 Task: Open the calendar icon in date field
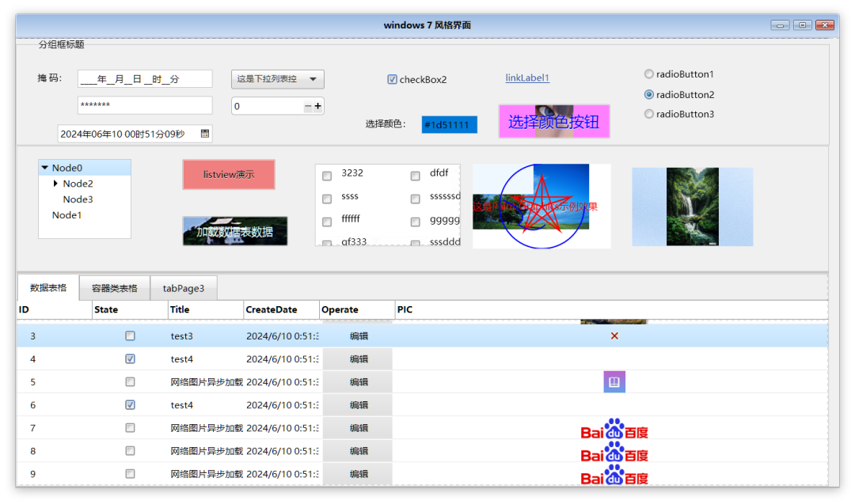(205, 134)
